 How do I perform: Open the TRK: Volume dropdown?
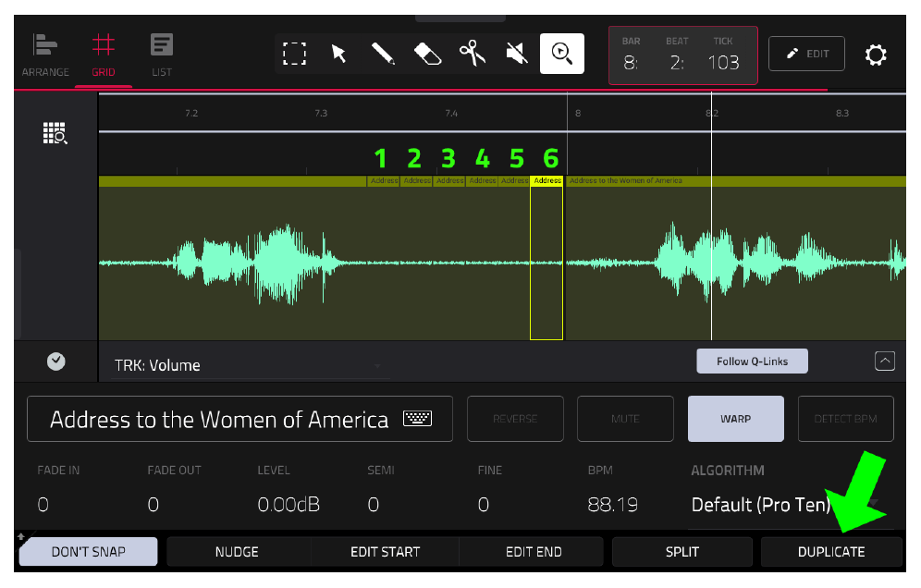pos(250,365)
